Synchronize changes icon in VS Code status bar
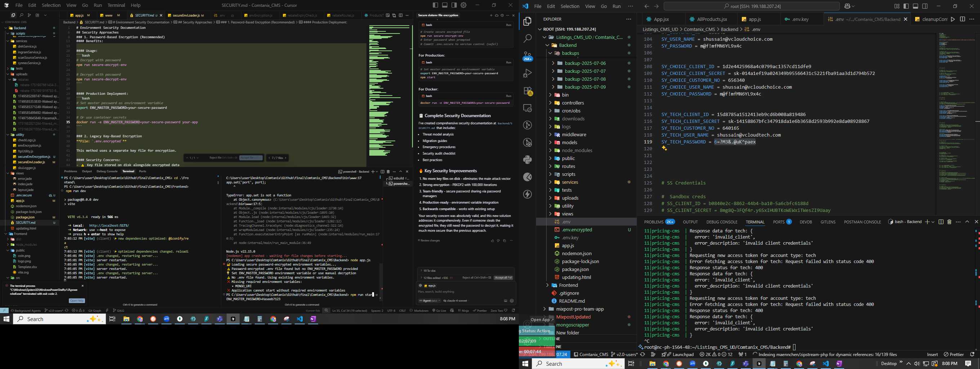This screenshot has width=980, height=369. [642, 355]
